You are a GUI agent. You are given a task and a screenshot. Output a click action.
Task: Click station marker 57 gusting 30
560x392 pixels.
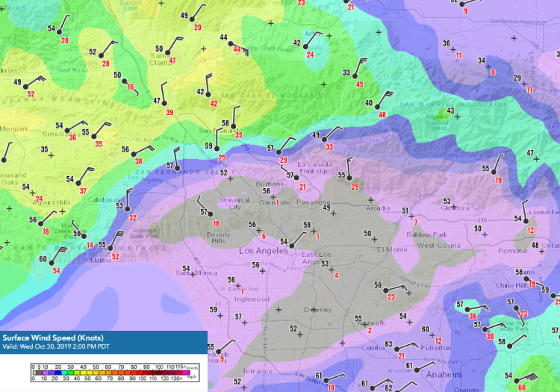485,329
